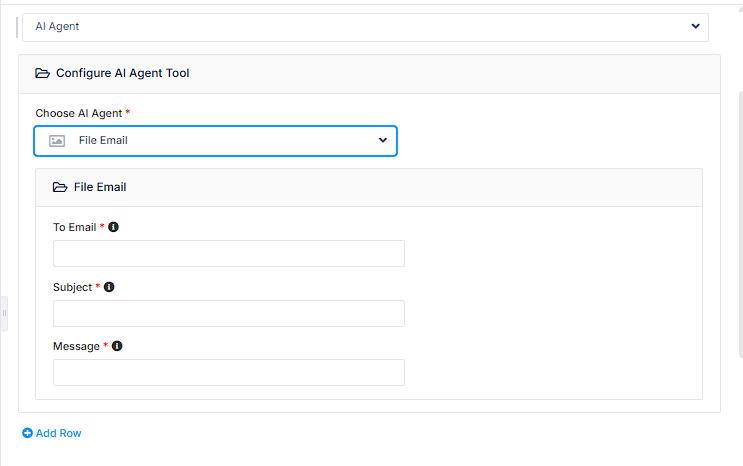Open the top AI Agent dropdown

click(365, 27)
